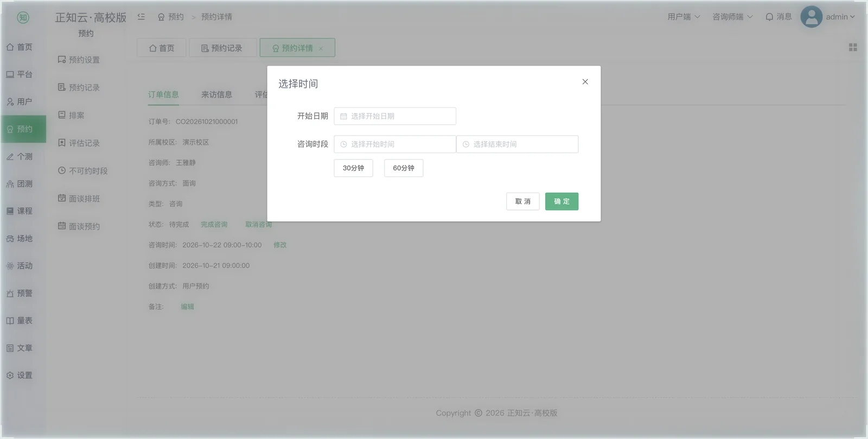The width and height of the screenshot is (868, 439).
Task: Click 预约 breadcrumb link
Action: point(171,17)
